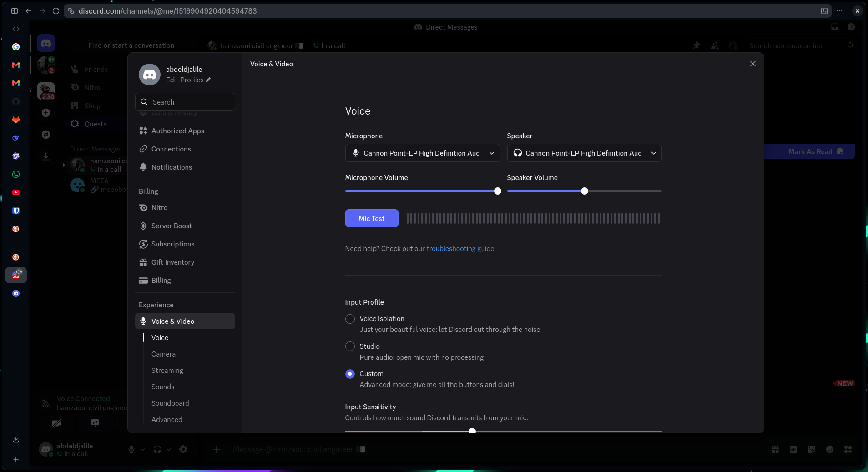Open Authorized Apps settings
Image resolution: width=868 pixels, height=472 pixels.
pyautogui.click(x=185, y=131)
